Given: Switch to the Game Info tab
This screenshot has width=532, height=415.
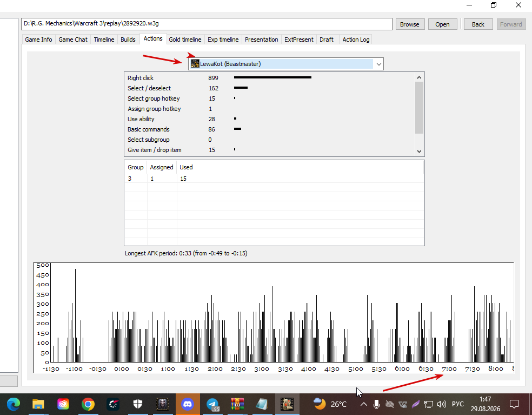Looking at the screenshot, I should tap(38, 39).
